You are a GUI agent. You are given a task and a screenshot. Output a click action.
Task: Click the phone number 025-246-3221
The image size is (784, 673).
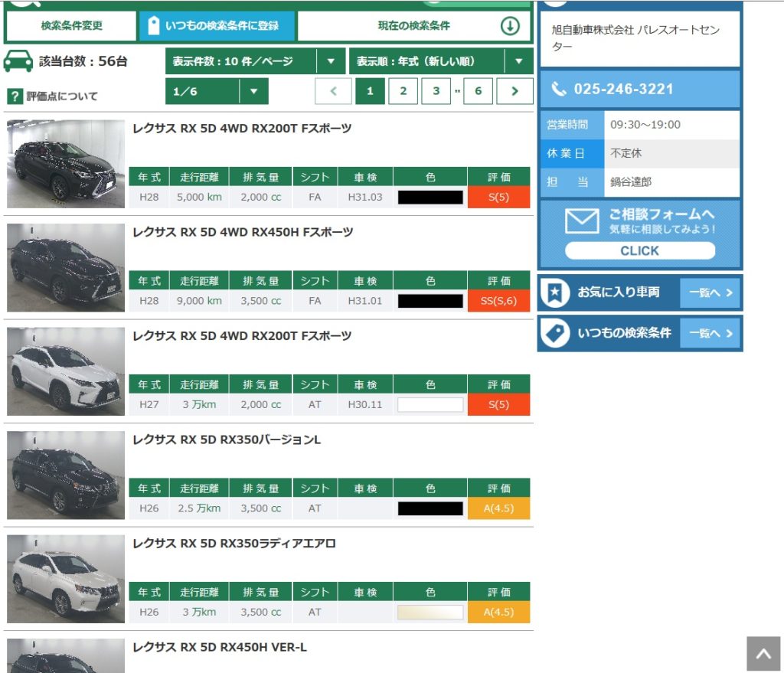623,89
